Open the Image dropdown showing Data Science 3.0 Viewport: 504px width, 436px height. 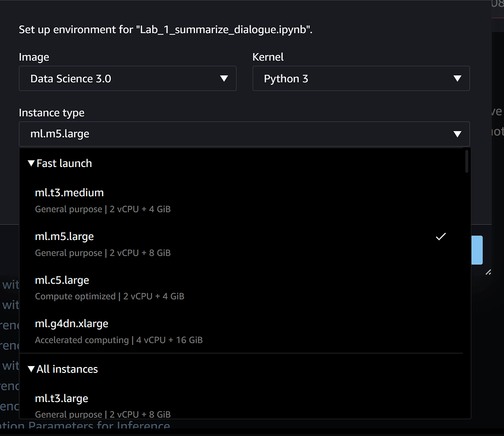tap(127, 79)
